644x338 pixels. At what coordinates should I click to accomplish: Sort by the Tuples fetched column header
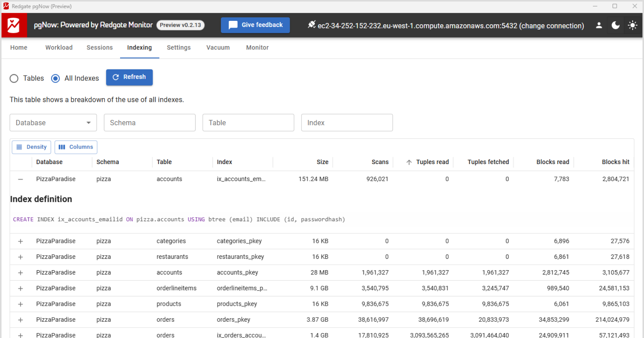(488, 162)
